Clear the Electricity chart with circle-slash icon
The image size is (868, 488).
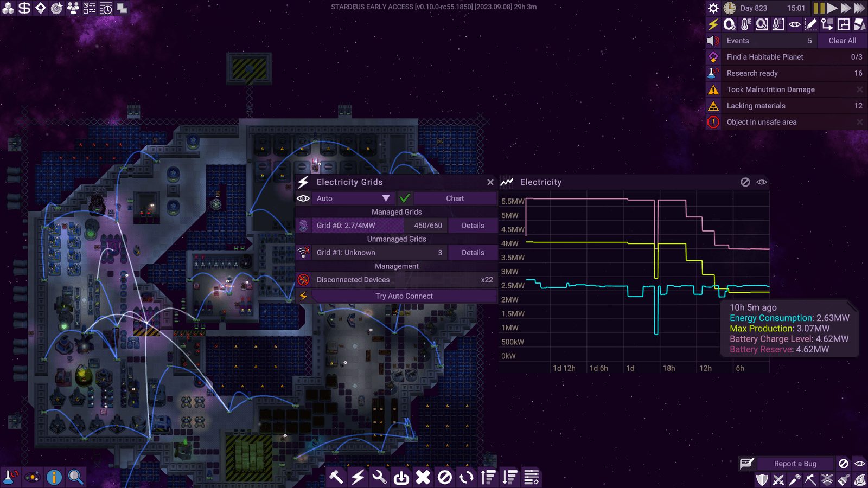pos(745,182)
